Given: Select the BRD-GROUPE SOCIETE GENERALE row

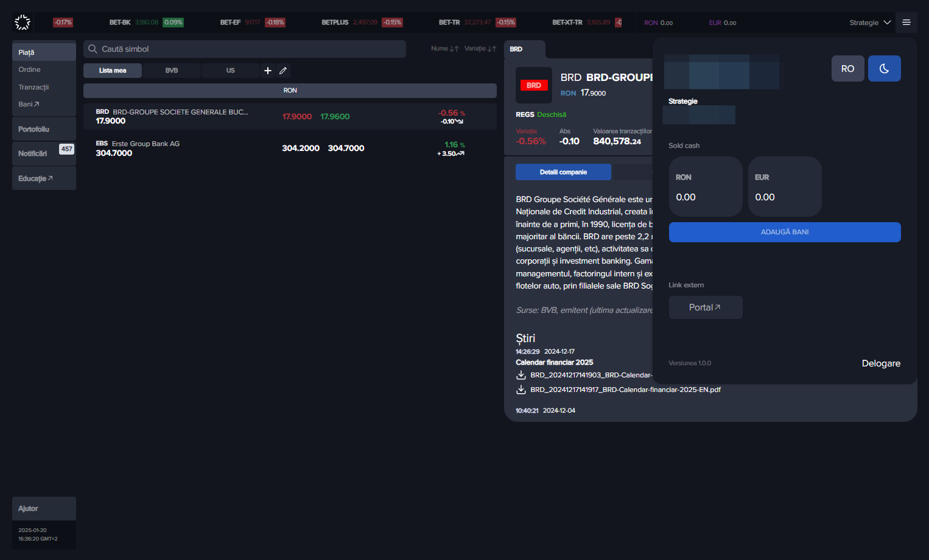Looking at the screenshot, I should click(290, 116).
